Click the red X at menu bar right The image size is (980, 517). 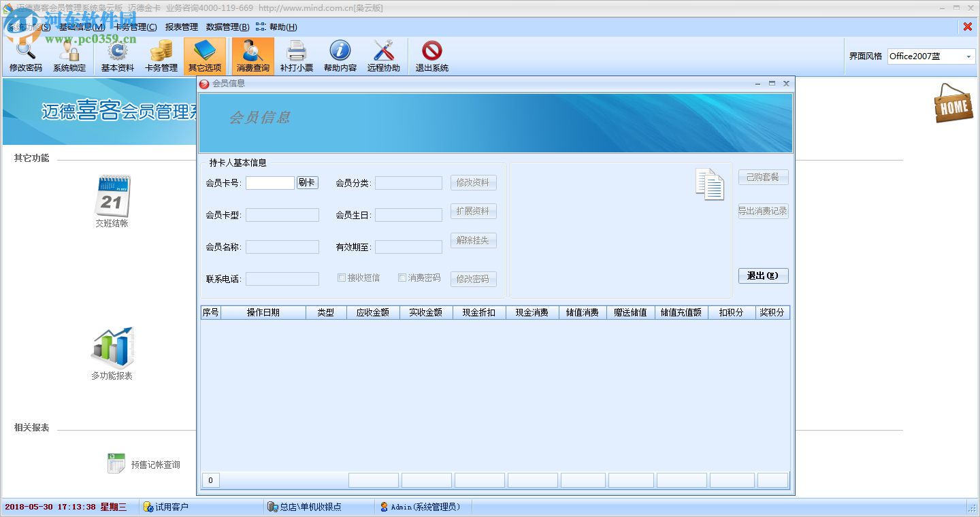click(x=967, y=27)
